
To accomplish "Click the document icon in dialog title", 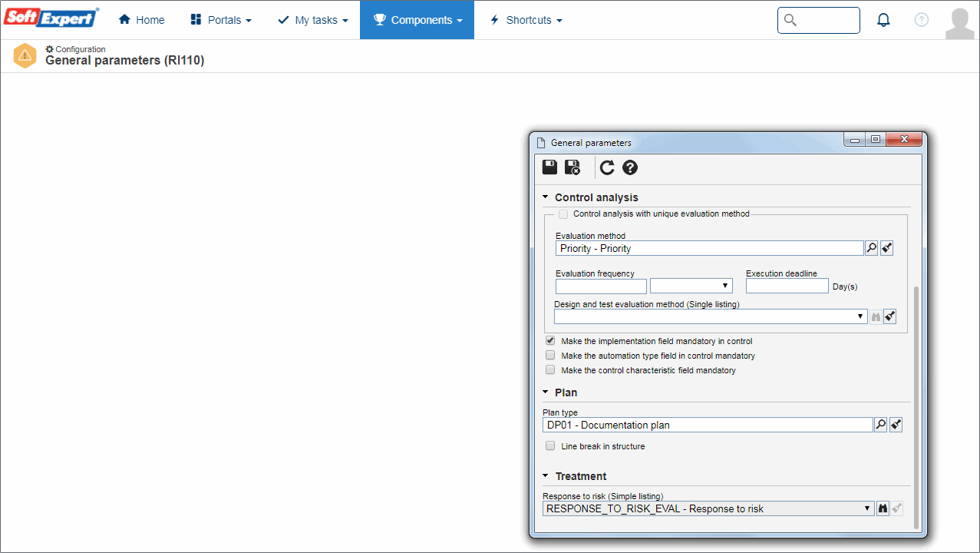I will pyautogui.click(x=540, y=143).
